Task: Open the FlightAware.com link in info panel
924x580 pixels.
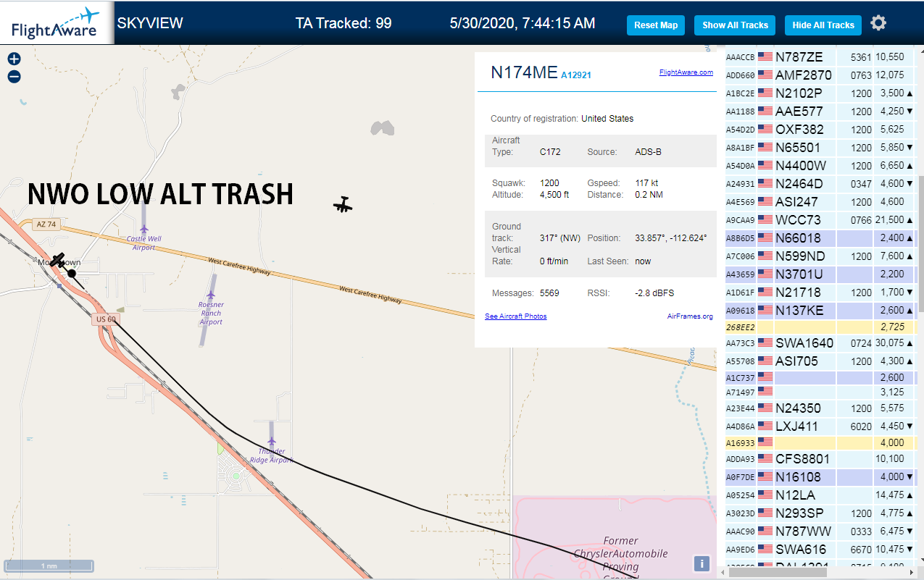Action: point(686,72)
